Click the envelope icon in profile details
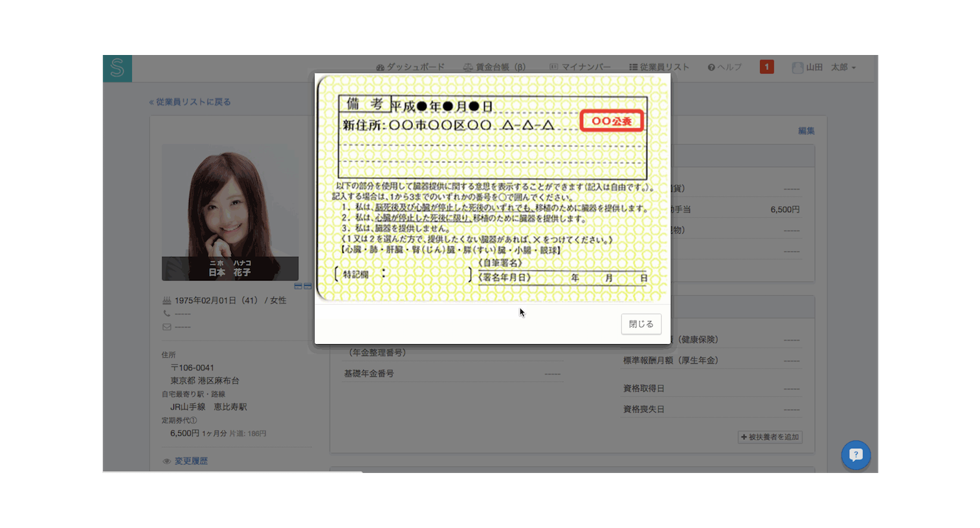The width and height of the screenshot is (980, 528). point(167,326)
